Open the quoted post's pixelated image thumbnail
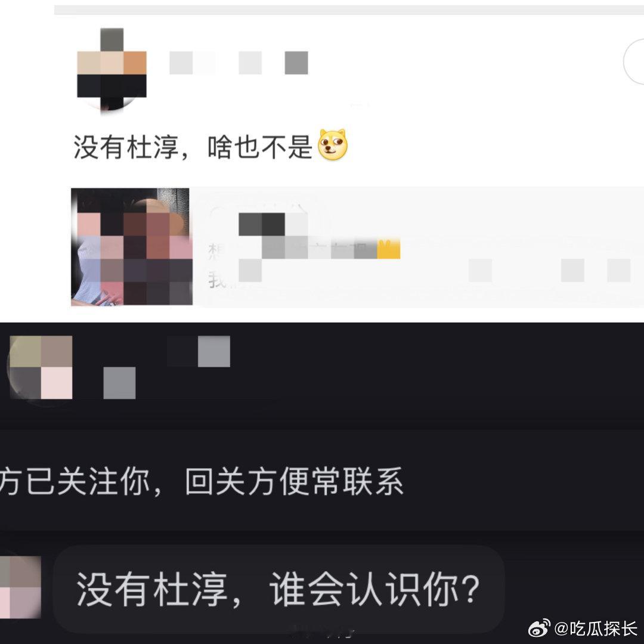The height and width of the screenshot is (644, 644). pyautogui.click(x=132, y=246)
